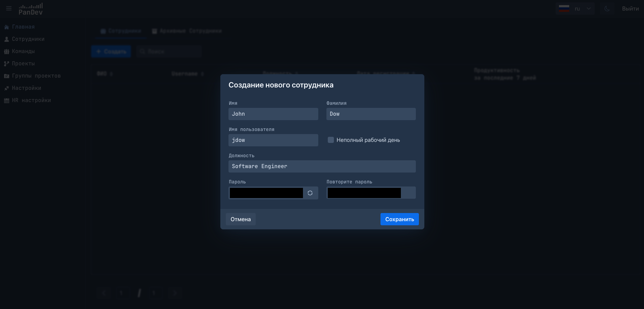Open Настройки from the sidebar
The height and width of the screenshot is (309, 644).
pos(27,88)
